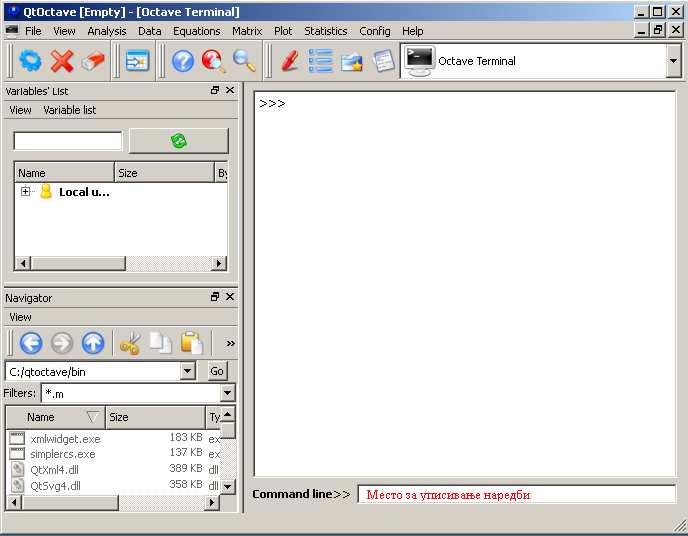The width and height of the screenshot is (688, 536).
Task: Open the Equations menu
Action: 197,31
